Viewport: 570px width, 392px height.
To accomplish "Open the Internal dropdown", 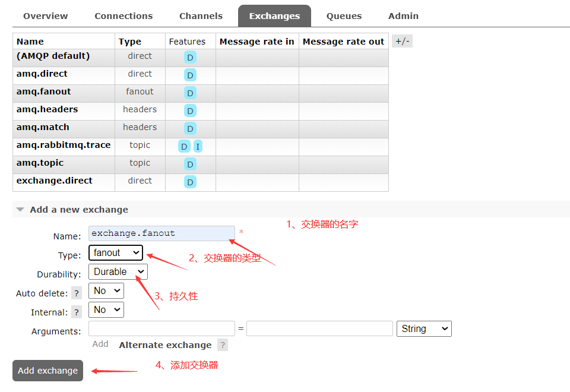I will (106, 310).
